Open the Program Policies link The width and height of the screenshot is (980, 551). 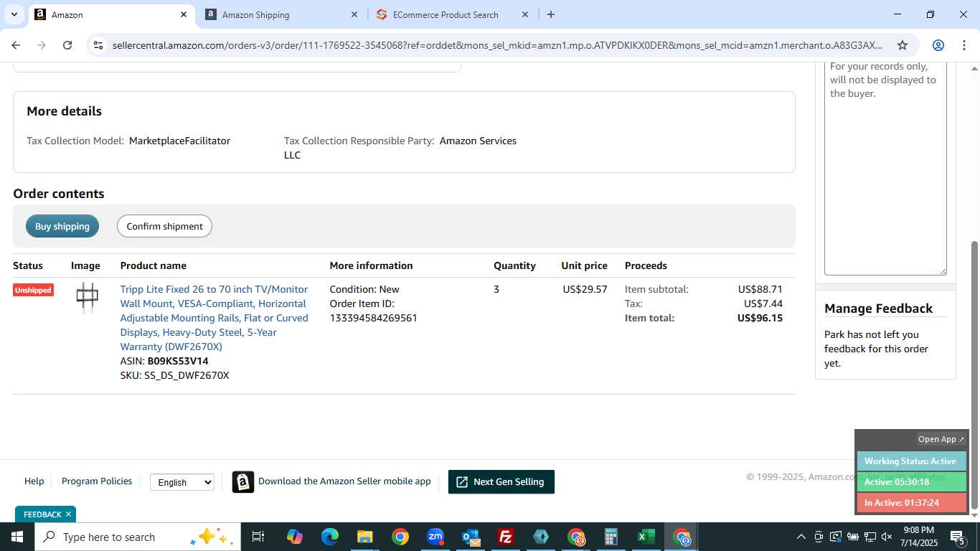97,481
